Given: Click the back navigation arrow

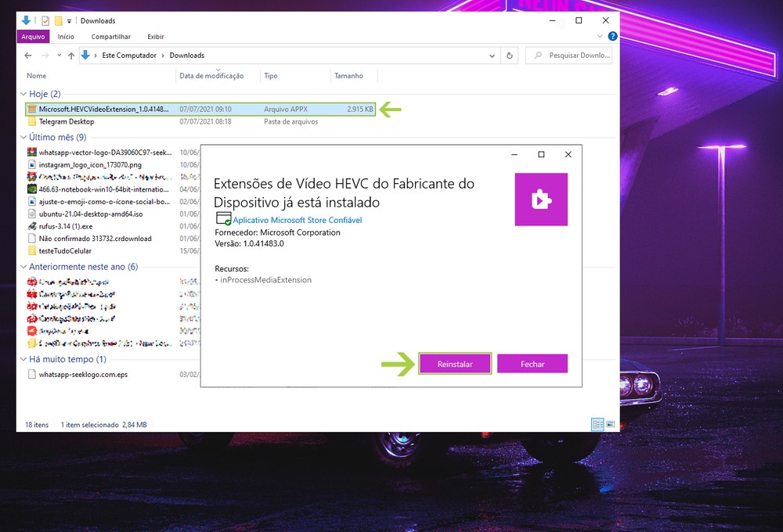Looking at the screenshot, I should point(28,56).
